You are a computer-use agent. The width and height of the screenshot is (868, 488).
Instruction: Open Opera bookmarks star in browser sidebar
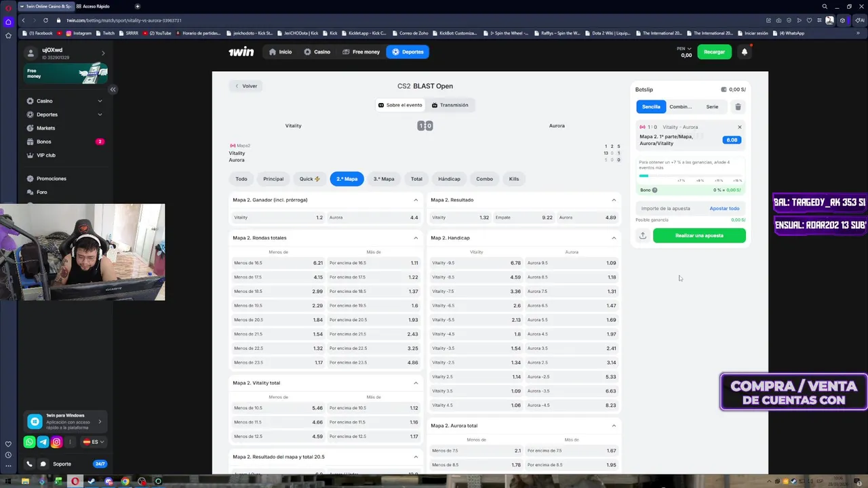click(8, 35)
